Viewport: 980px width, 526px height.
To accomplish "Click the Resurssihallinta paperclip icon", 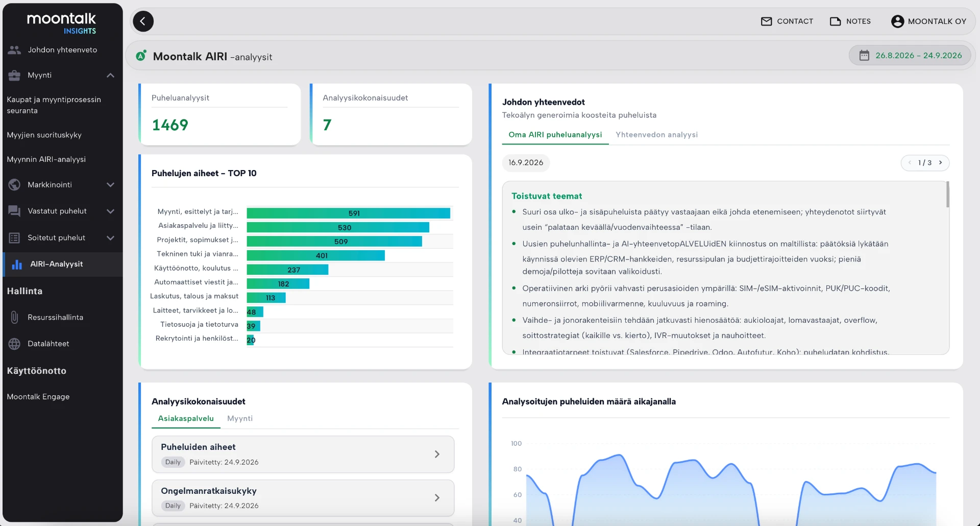I will pos(14,317).
